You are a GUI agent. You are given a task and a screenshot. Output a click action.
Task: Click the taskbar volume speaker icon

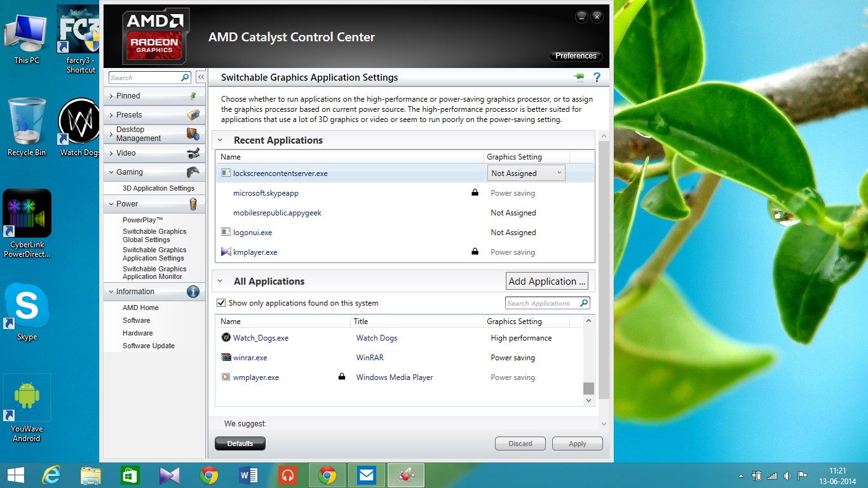[787, 475]
